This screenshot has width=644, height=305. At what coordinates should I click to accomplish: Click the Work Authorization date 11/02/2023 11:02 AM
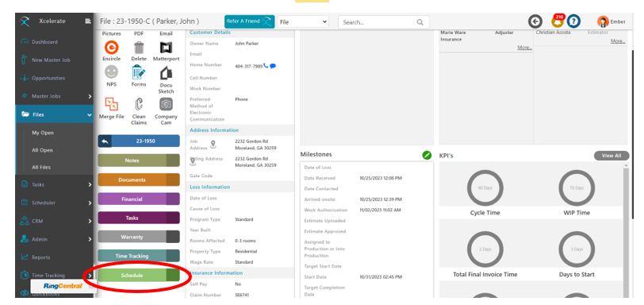click(381, 210)
